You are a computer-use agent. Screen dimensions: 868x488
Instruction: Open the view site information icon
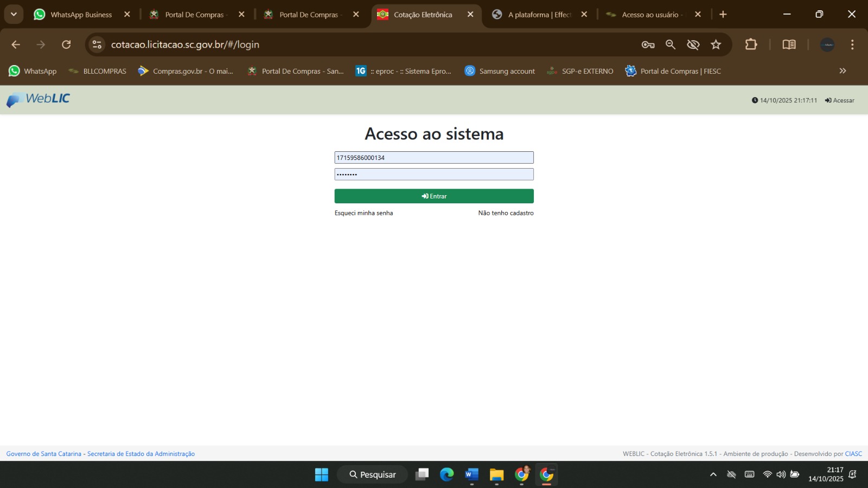[x=97, y=44]
